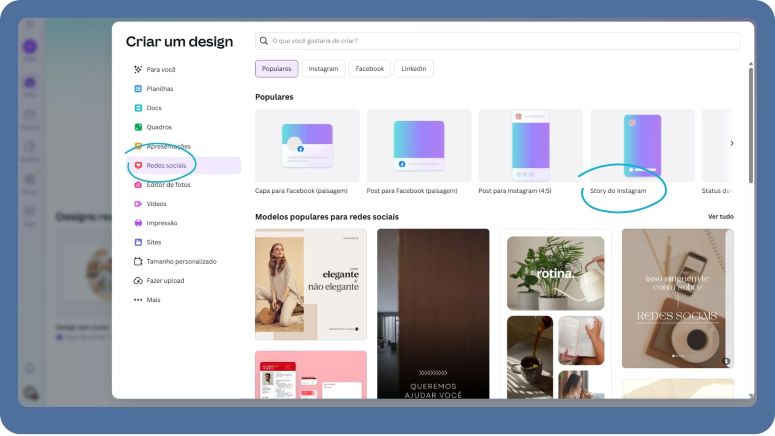Viewport: 775px width, 436px height.
Task: Open Queremos ajudar você dark template
Action: pyautogui.click(x=433, y=313)
